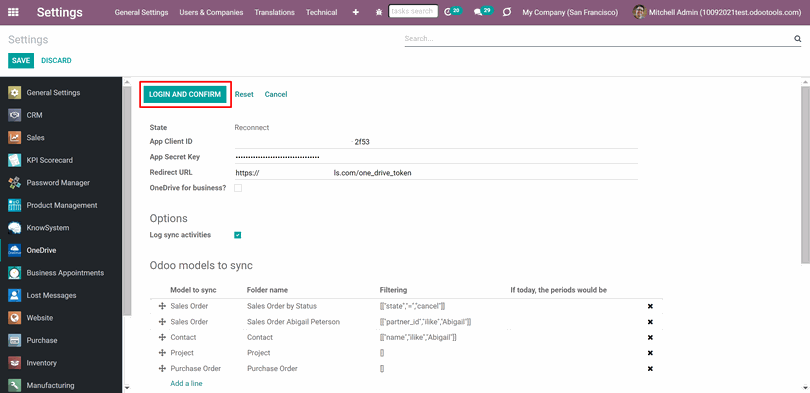Delete the Project model row
Image resolution: width=810 pixels, height=393 pixels.
(650, 353)
